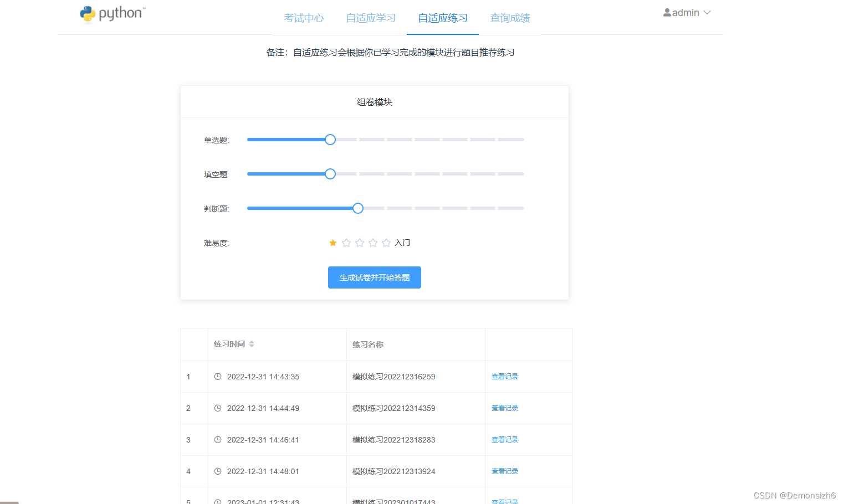The height and width of the screenshot is (504, 844).
Task: Click the 判断题 label
Action: coord(216,209)
